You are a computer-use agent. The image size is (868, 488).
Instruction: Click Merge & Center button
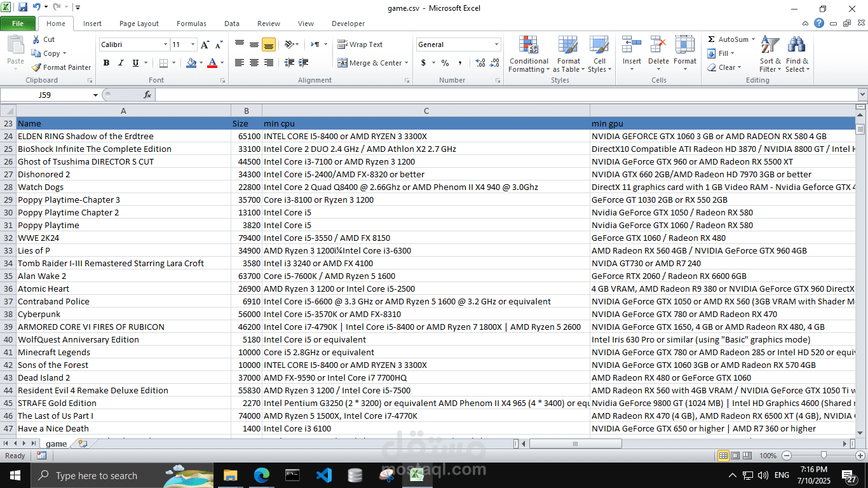click(370, 63)
